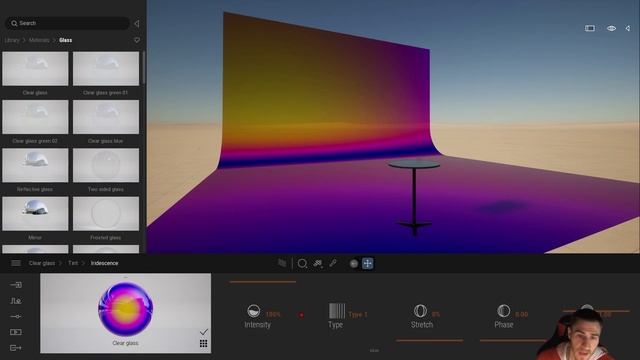
Task: Click the Type label
Action: 336,325
